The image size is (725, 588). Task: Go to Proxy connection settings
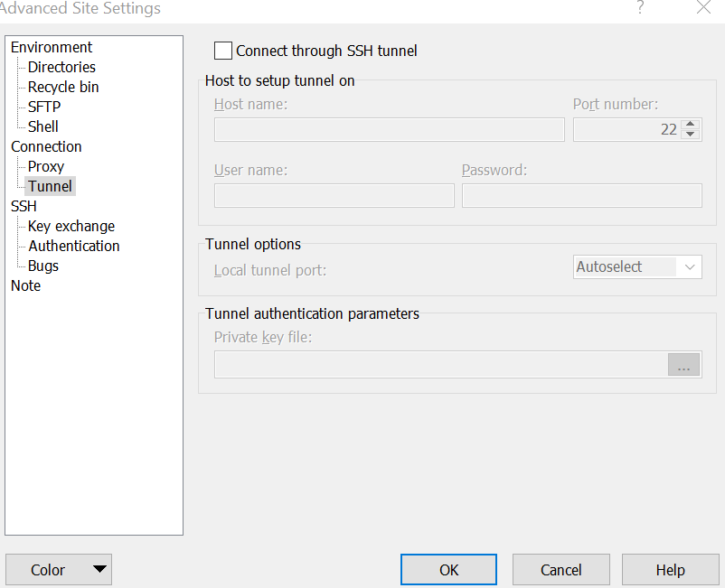tap(46, 166)
